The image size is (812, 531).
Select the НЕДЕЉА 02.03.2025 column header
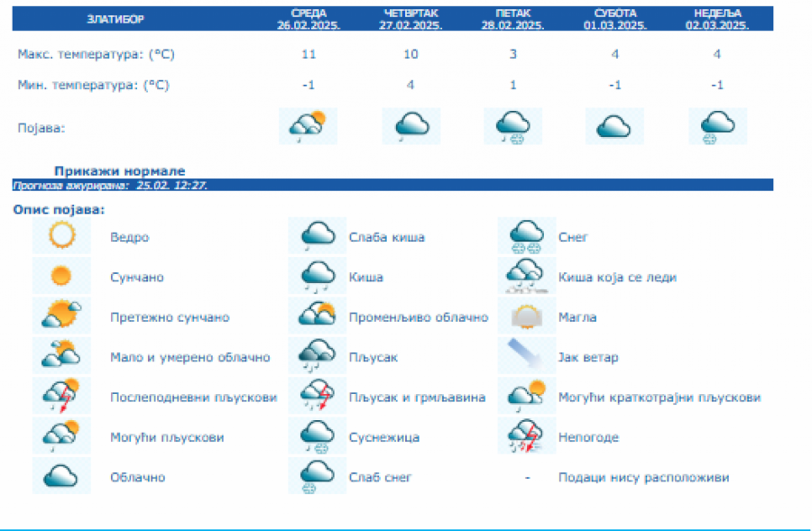(x=717, y=20)
